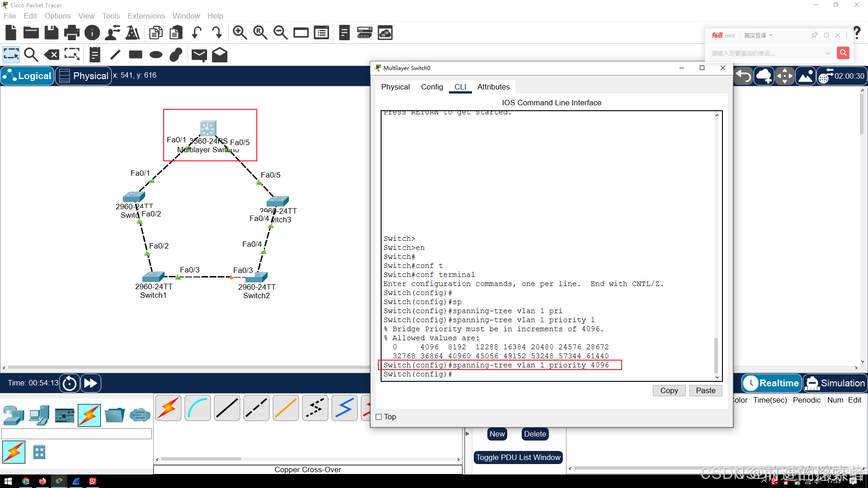Expand the dictionary search field dropdown arrow

pyautogui.click(x=827, y=53)
